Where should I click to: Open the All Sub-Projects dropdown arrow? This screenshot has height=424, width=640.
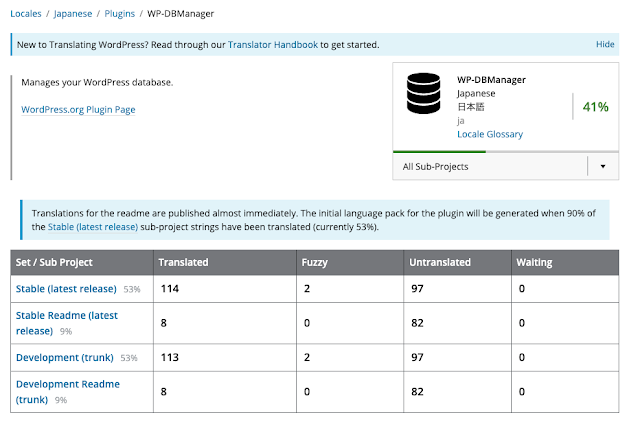pyautogui.click(x=603, y=167)
